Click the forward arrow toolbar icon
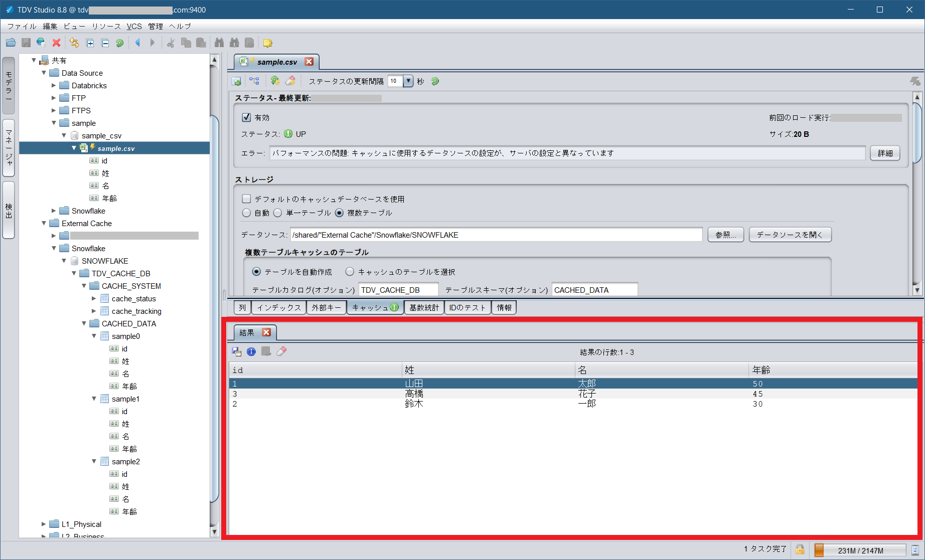Image resolution: width=925 pixels, height=560 pixels. [x=152, y=43]
